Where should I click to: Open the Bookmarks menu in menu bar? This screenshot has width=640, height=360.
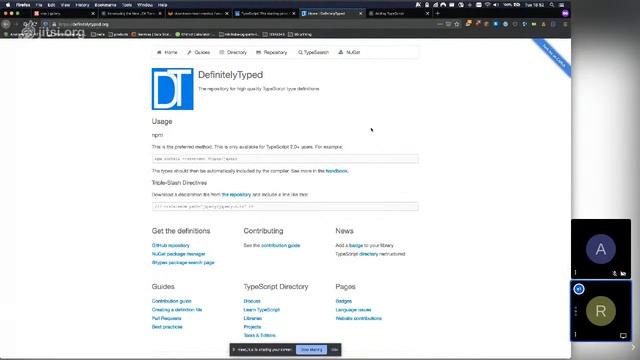tap(105, 5)
